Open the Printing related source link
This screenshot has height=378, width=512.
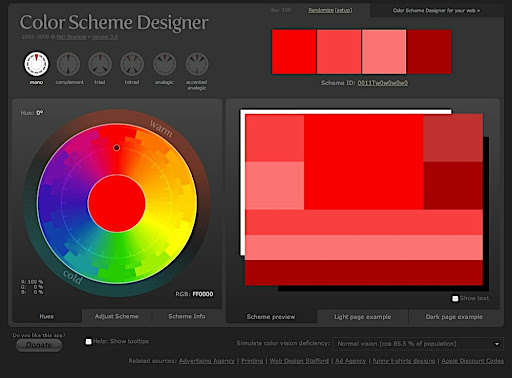pos(252,361)
